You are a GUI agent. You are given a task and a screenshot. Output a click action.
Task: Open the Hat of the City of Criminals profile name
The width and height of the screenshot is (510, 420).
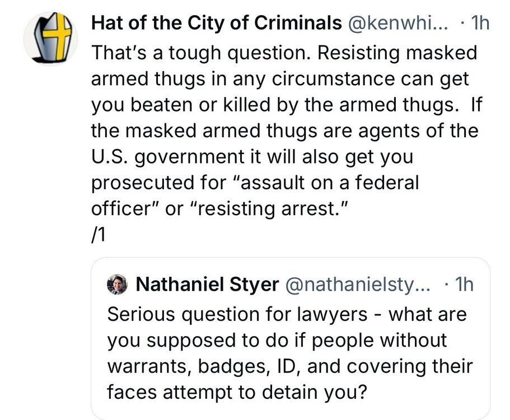(x=216, y=23)
